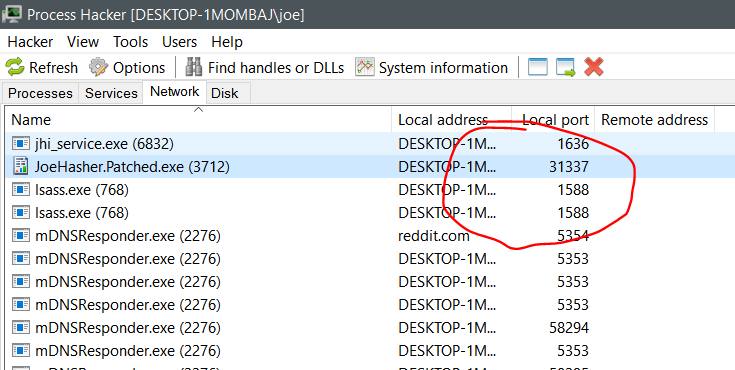The width and height of the screenshot is (735, 370).
Task: Sort by Local port column header
Action: click(553, 120)
